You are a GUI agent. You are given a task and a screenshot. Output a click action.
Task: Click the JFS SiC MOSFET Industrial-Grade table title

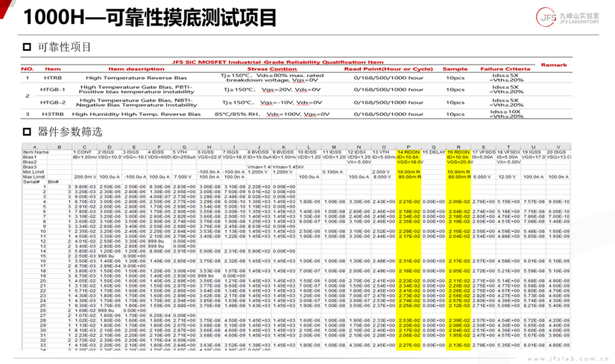click(278, 62)
